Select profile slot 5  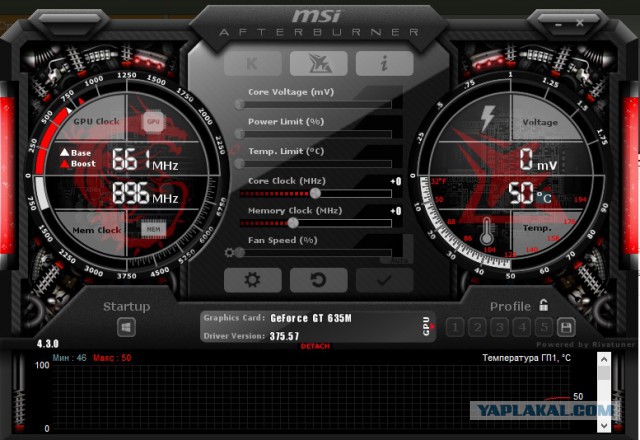[x=544, y=327]
